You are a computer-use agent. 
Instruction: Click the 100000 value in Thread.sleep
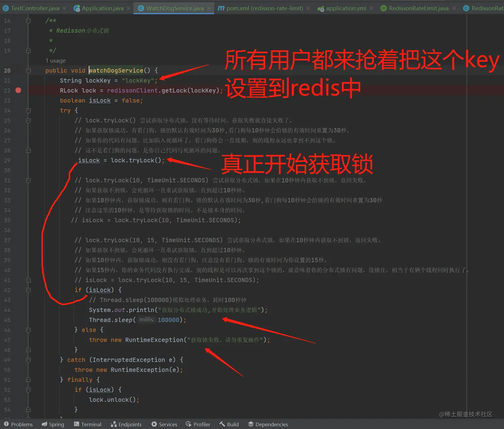168,320
